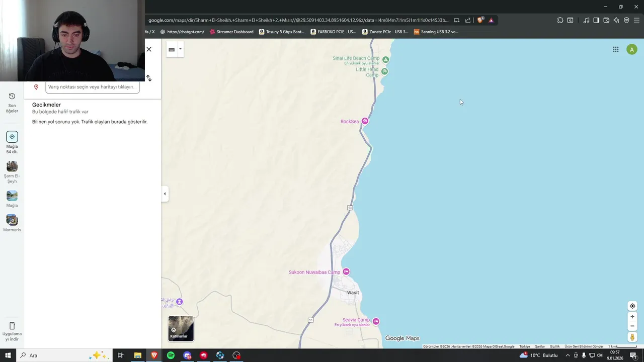Screen dimensions: 644x362
Task: Open Son öğeler recent items
Action: [x=12, y=103]
